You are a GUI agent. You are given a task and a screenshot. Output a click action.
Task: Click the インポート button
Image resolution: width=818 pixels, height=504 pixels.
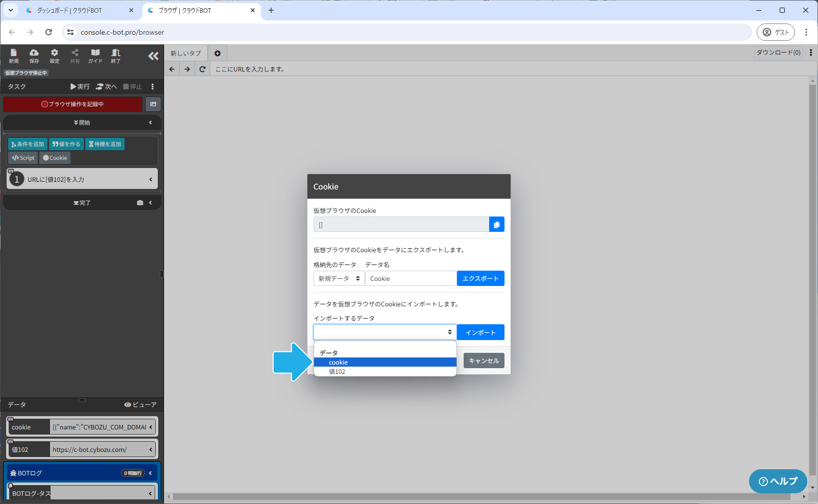coord(480,332)
